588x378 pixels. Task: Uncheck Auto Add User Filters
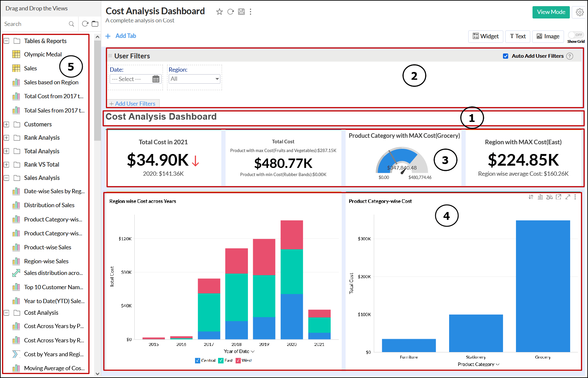[506, 56]
